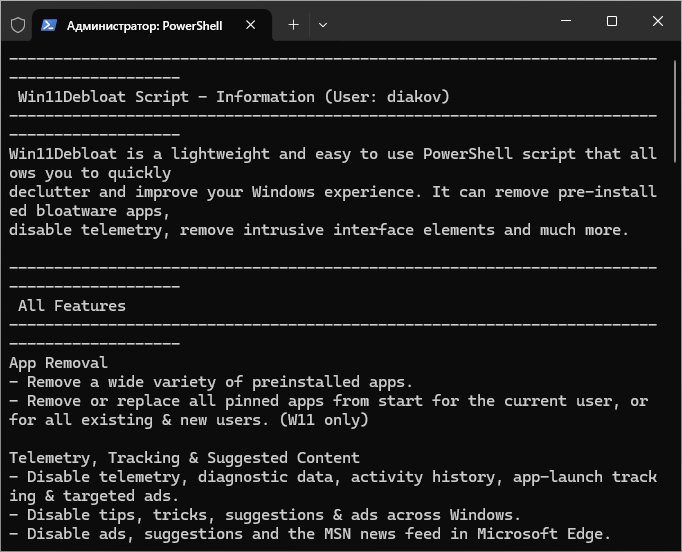Close the Администратор: PowerShell tab
The image size is (682, 552).
pos(251,25)
